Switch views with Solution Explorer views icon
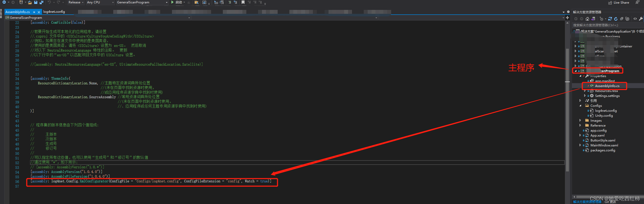 pos(593,19)
